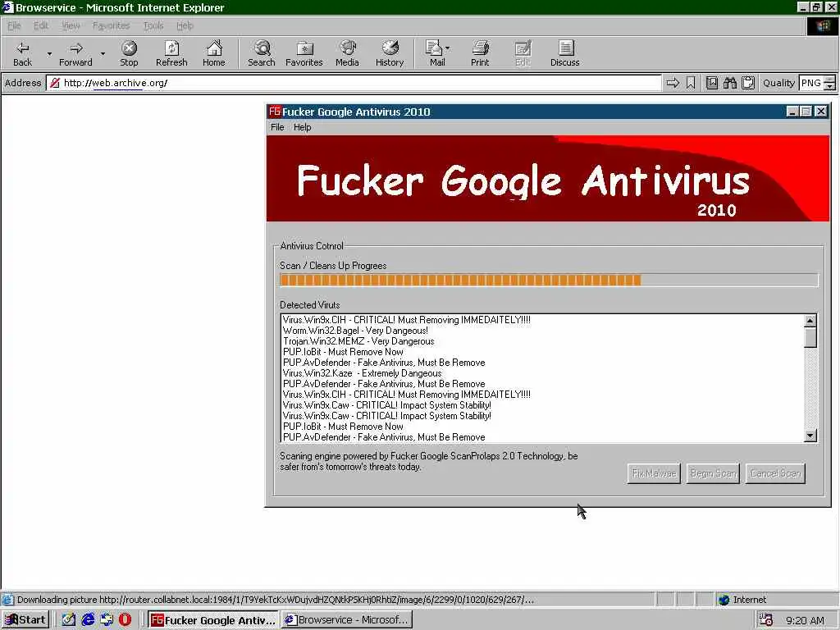Click the page snapshot icon left of binoculars
The width and height of the screenshot is (840, 630).
[x=711, y=83]
